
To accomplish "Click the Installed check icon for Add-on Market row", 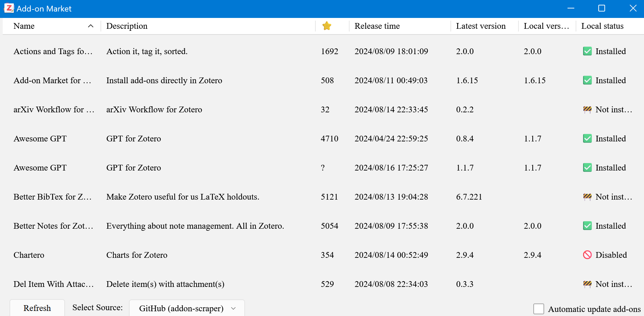I will pos(587,80).
